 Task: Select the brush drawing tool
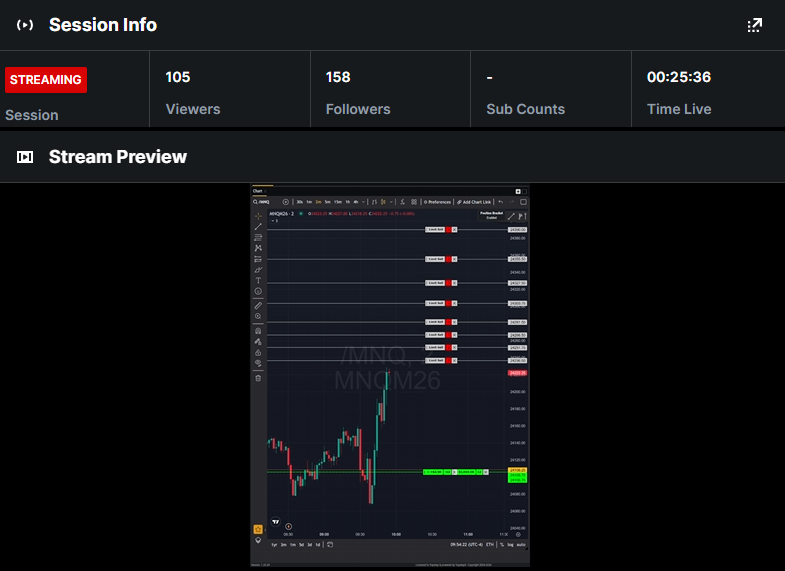click(258, 270)
